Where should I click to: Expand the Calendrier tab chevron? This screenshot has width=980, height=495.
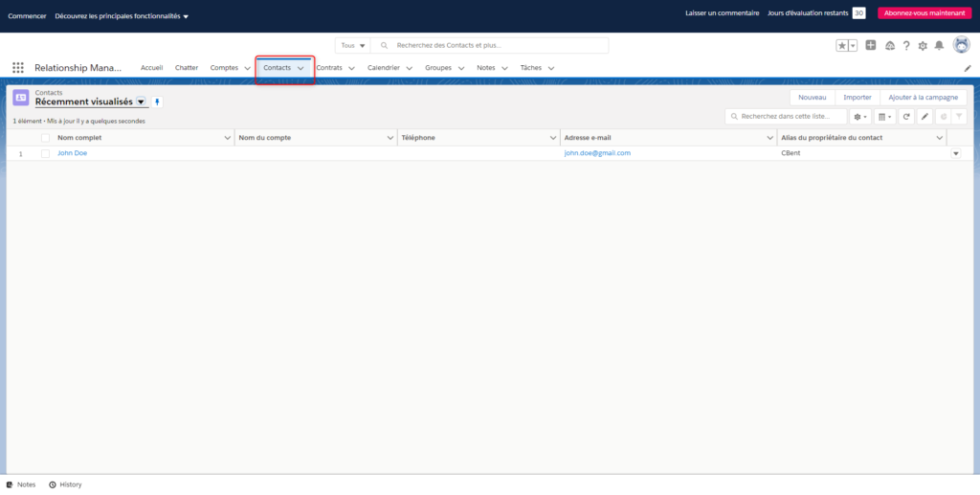coord(410,68)
